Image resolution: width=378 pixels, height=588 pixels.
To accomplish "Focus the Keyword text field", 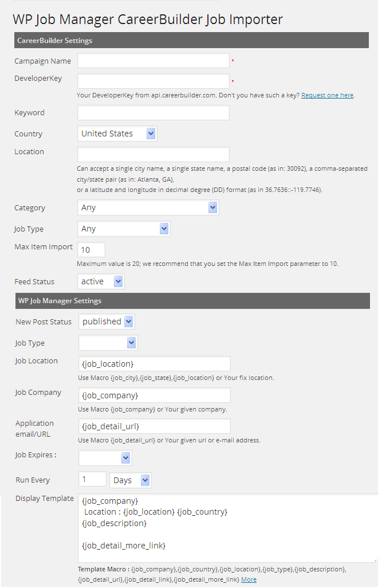I will pyautogui.click(x=153, y=113).
